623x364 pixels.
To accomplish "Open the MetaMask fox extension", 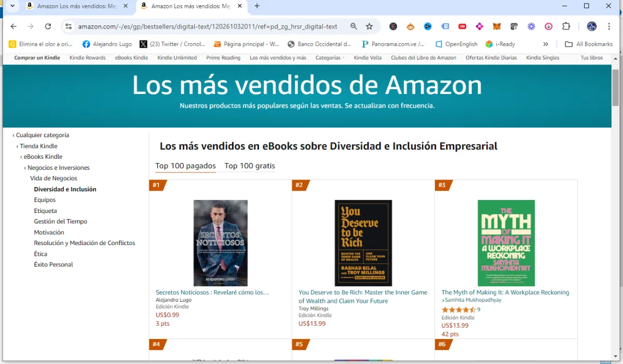I will (x=497, y=26).
